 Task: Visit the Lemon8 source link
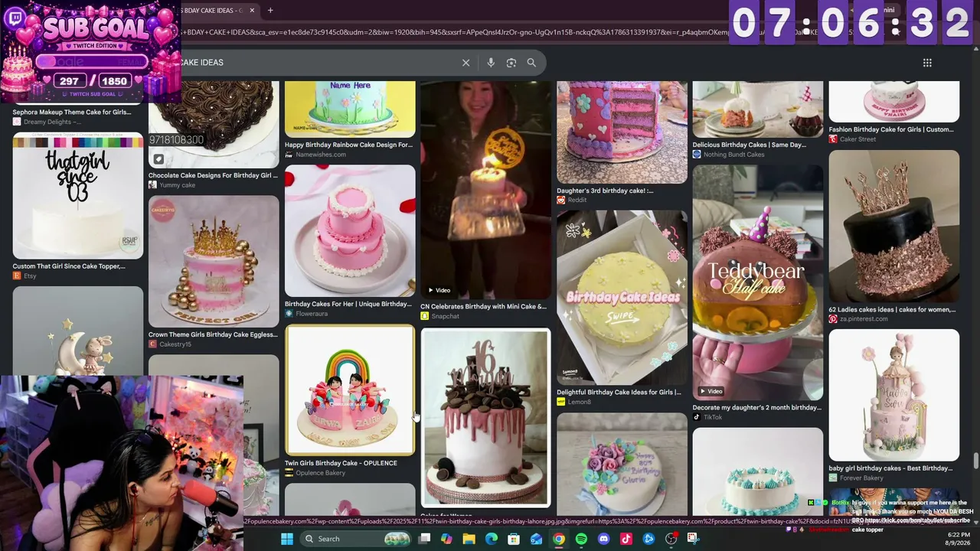[574, 402]
